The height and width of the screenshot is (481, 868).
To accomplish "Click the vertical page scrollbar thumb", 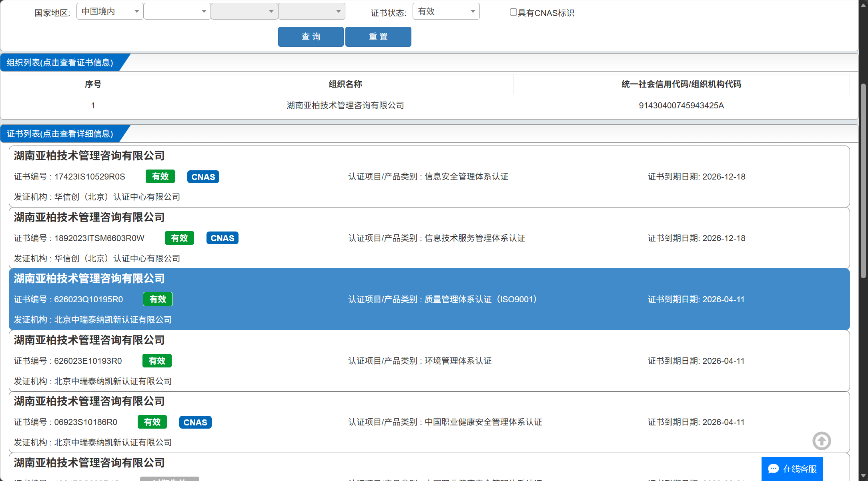I will tap(863, 180).
